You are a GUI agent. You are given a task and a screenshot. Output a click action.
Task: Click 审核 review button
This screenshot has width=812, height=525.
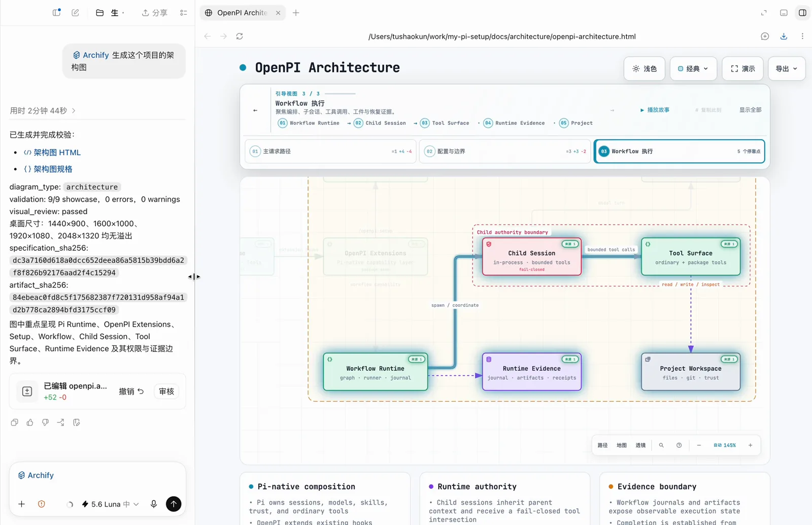click(x=166, y=391)
